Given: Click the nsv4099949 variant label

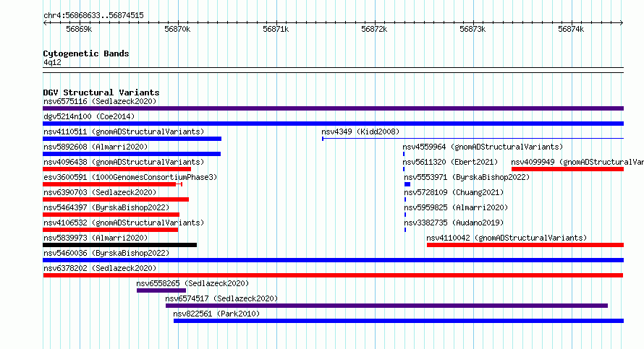Looking at the screenshot, I should pyautogui.click(x=577, y=162).
